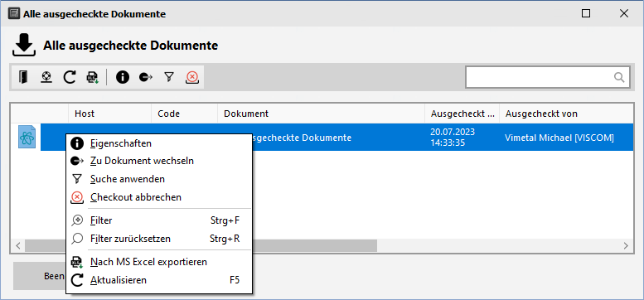
Task: Choose Filter zurücksetzen menu entry
Action: 159,239
